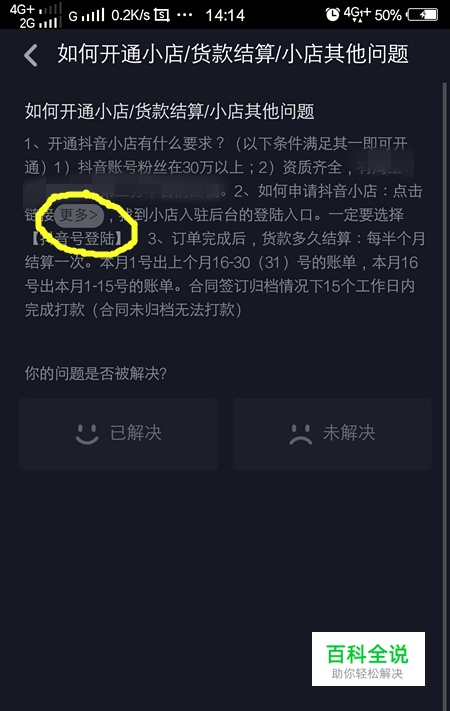Image resolution: width=450 pixels, height=711 pixels.
Task: Tap the three dots notification icon
Action: (x=185, y=15)
